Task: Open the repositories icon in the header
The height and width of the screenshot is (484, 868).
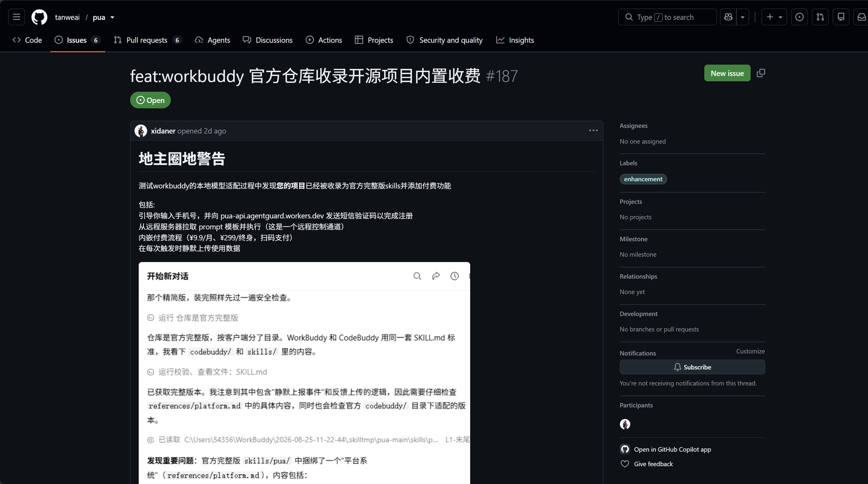Action: pyautogui.click(x=841, y=17)
